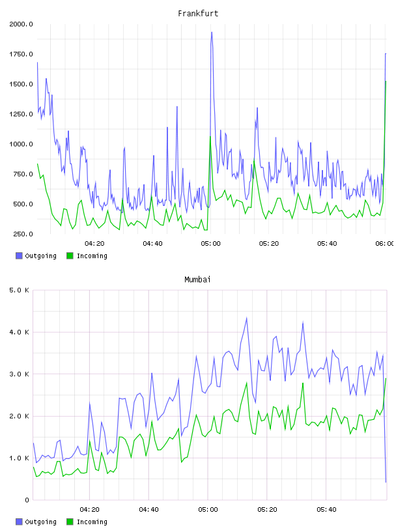Click the 1250.0 y-axis label in Frankfurt
This screenshot has width=396, height=532.
click(21, 114)
